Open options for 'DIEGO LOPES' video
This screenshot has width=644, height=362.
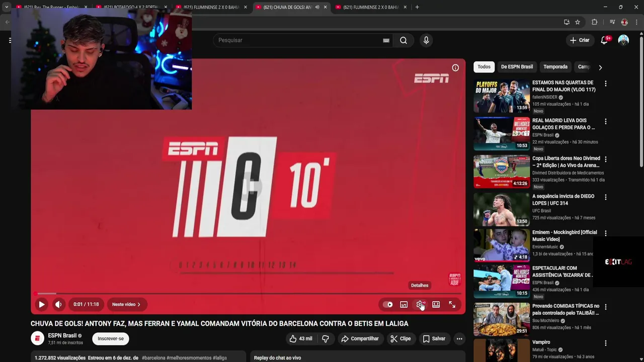606,198
